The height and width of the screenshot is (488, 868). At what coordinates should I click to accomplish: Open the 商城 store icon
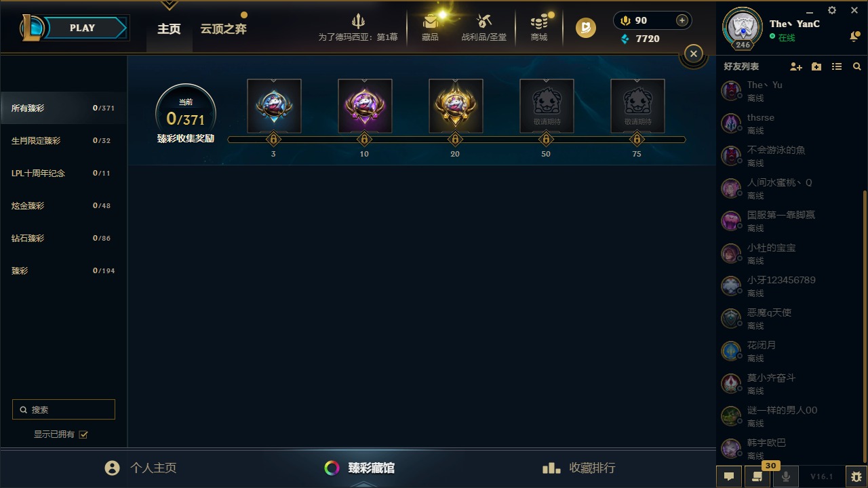(539, 27)
